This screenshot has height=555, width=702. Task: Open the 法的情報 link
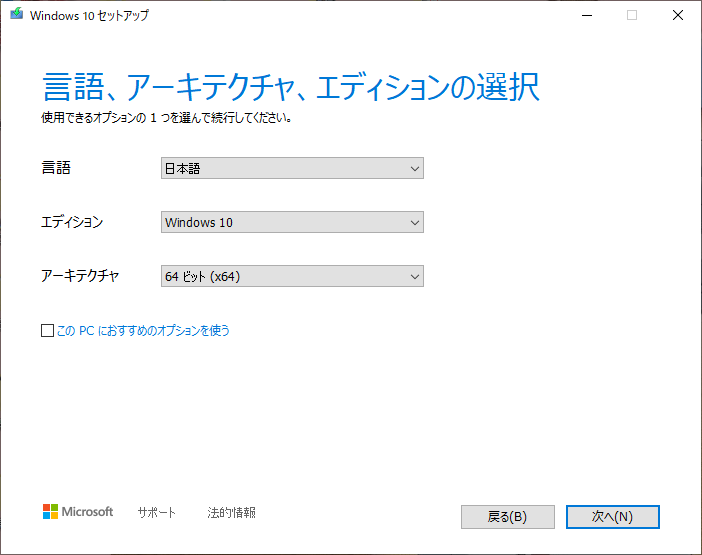coord(231,512)
